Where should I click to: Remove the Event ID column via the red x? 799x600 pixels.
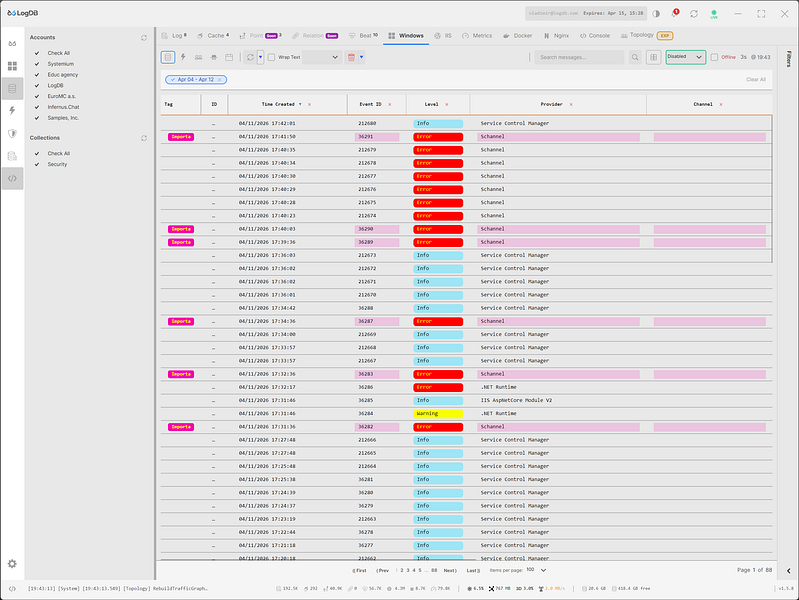(x=390, y=105)
